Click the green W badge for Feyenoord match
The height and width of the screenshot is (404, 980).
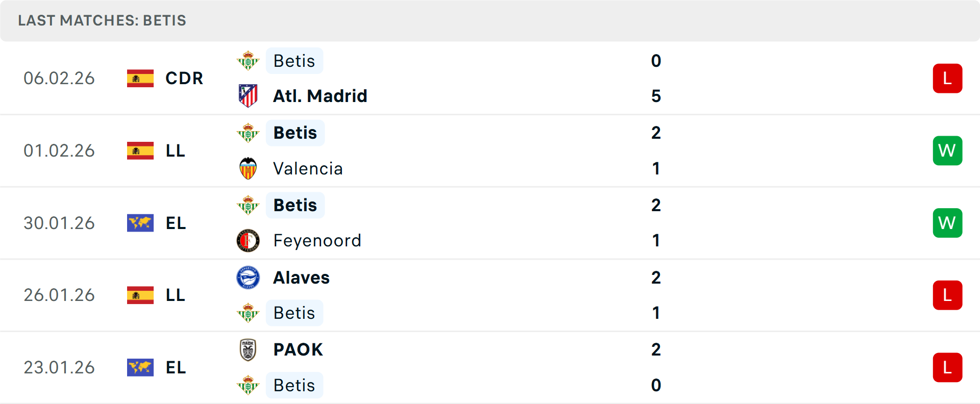click(947, 223)
